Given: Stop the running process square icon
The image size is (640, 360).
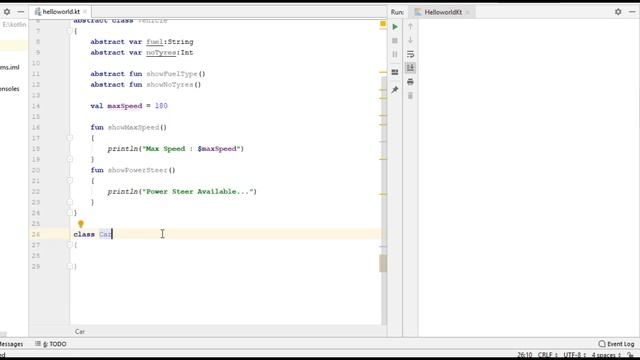Looking at the screenshot, I should [395, 41].
